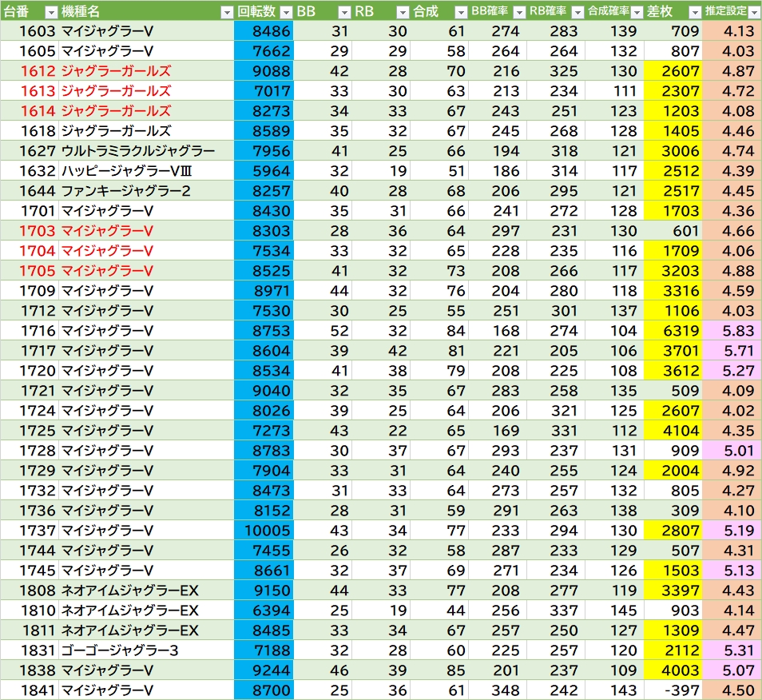Select 合成 cell 85 in row 1838
This screenshot has width=762, height=700.
click(439, 670)
